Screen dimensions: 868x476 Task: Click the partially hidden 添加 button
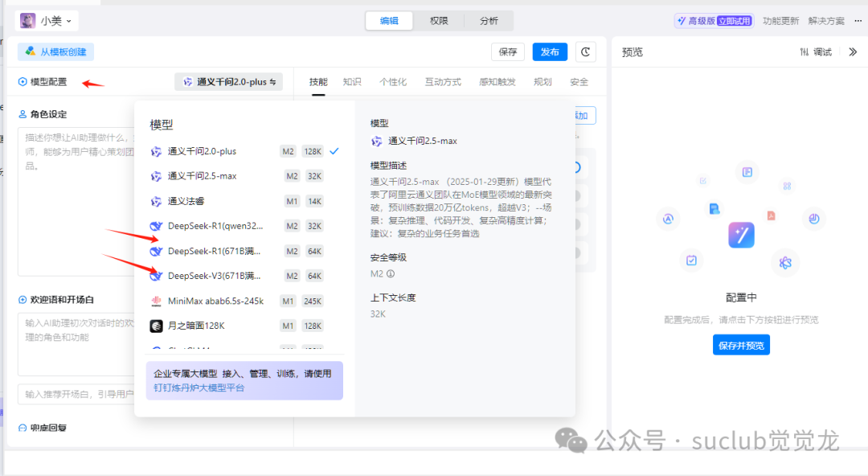click(x=584, y=115)
